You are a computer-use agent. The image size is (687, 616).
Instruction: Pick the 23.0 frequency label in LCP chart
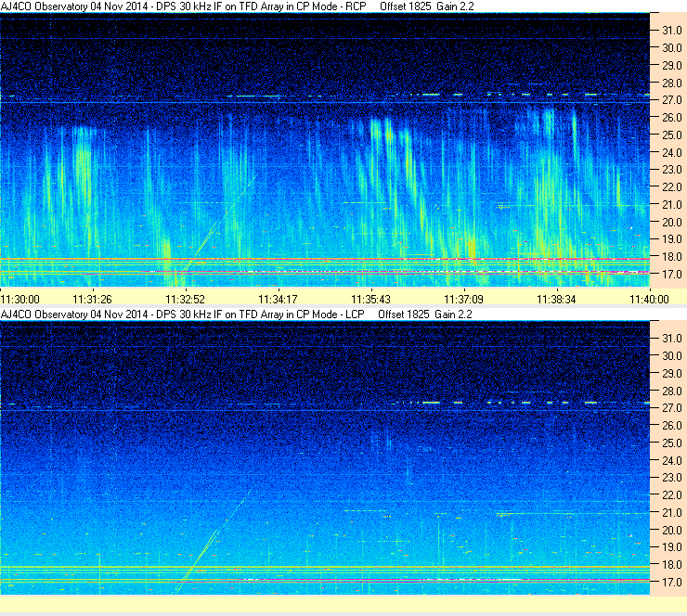[671, 477]
